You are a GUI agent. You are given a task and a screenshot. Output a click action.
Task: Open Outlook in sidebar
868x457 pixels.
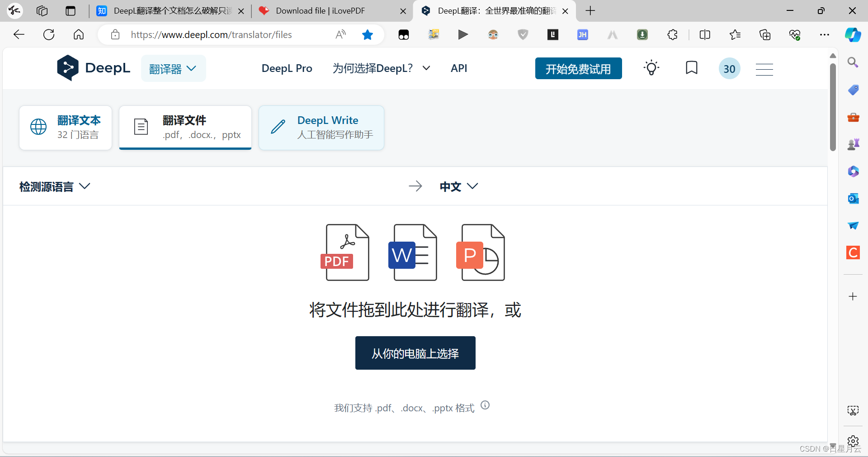853,198
